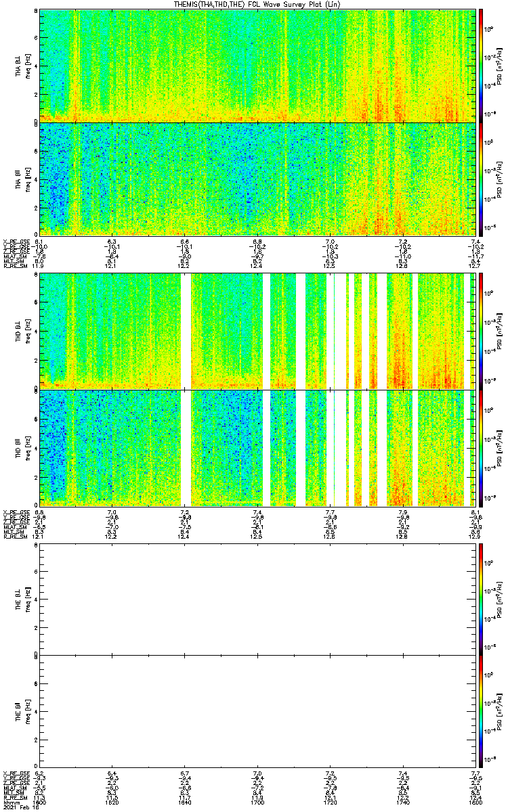Click the THA B⊥ spectrogram panel

tap(257, 66)
